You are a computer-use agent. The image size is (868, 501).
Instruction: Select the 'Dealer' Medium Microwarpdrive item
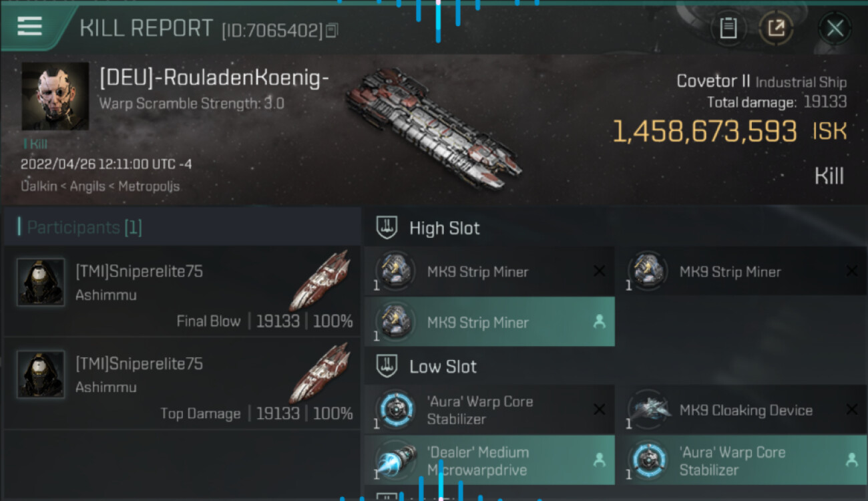(x=490, y=460)
